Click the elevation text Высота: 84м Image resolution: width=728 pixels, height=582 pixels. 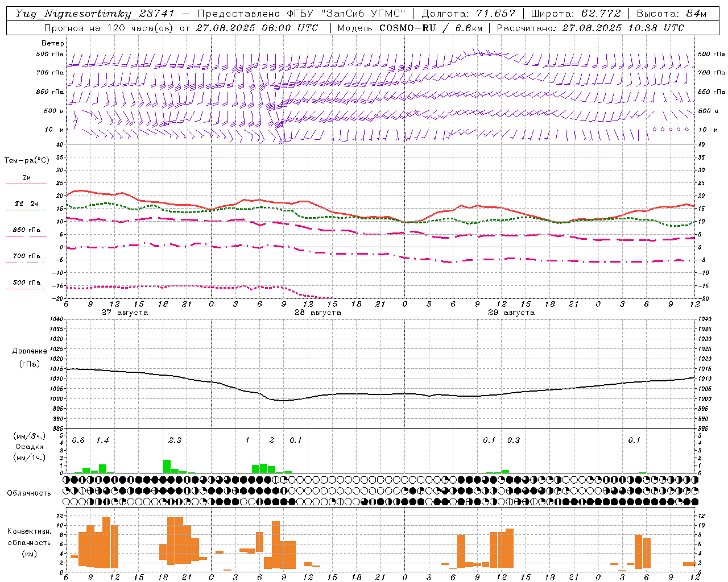[672, 14]
